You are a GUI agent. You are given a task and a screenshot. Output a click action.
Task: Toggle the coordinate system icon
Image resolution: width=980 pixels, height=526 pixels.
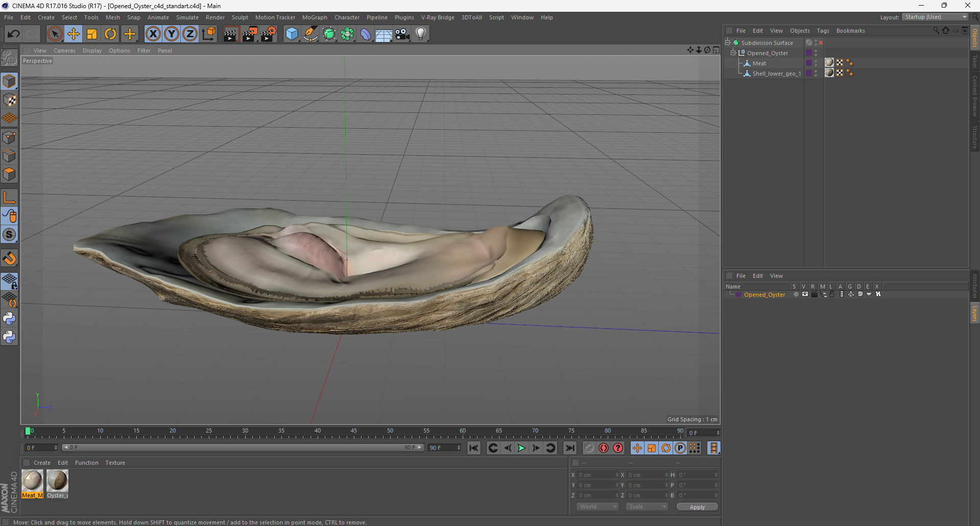coord(208,34)
